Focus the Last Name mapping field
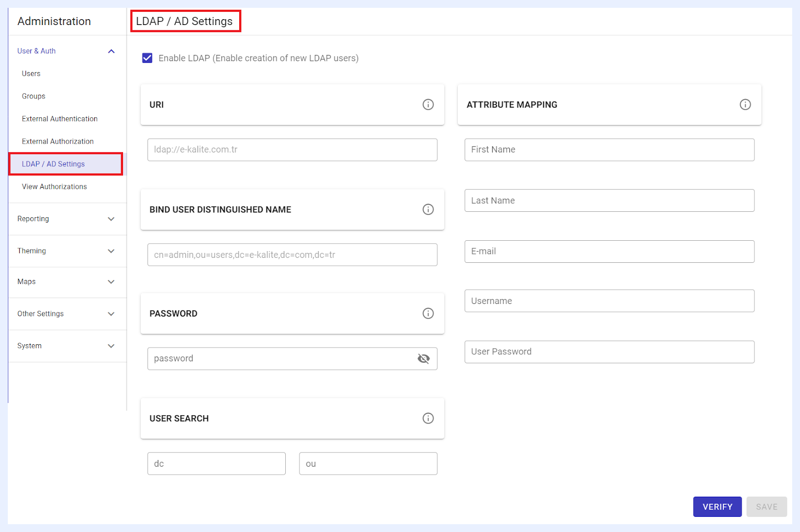This screenshot has width=800, height=532. [x=609, y=201]
